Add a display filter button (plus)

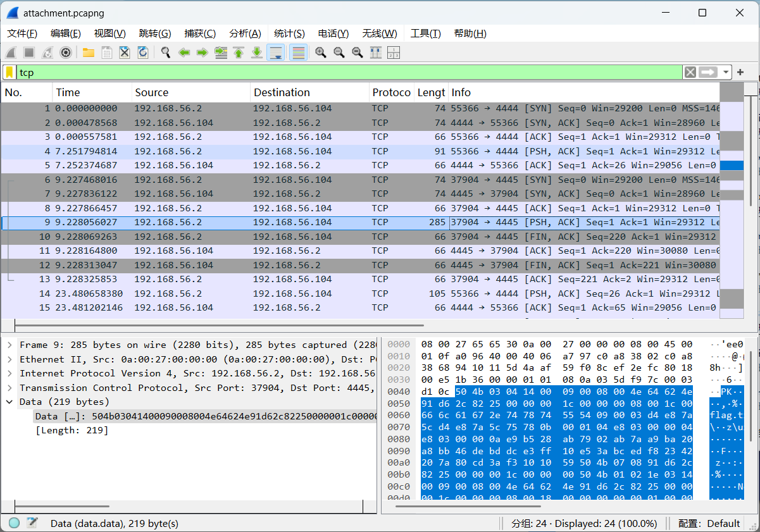740,72
